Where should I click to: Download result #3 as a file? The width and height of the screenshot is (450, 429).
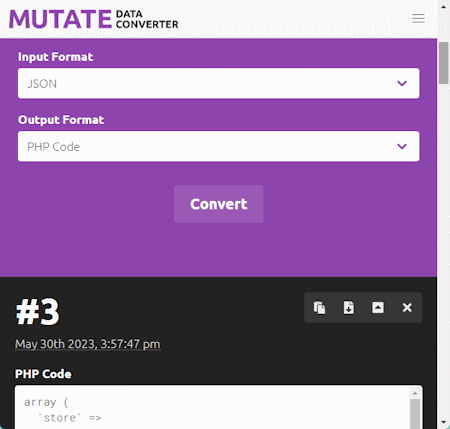[x=349, y=308]
